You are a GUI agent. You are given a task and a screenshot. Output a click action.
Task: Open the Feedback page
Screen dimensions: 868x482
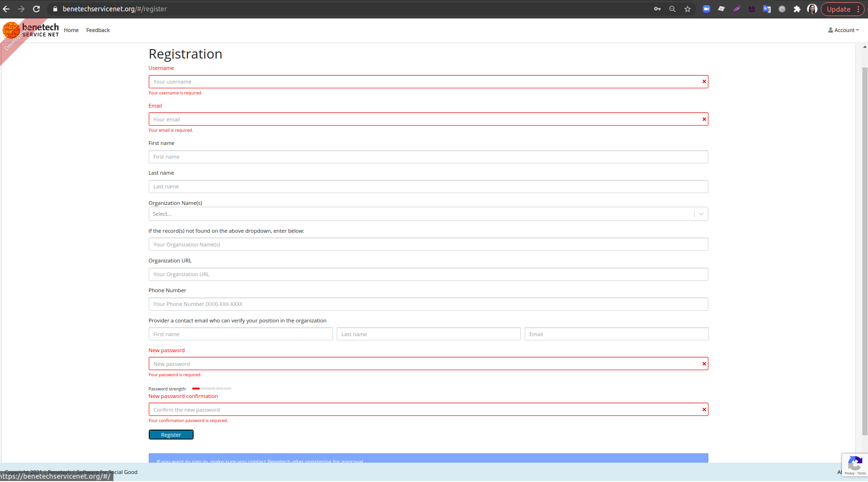tap(98, 30)
